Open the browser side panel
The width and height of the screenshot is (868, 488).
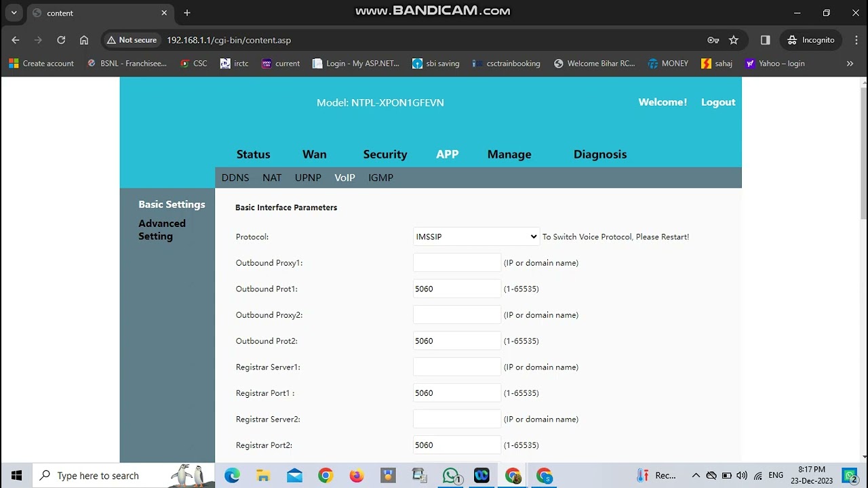tap(766, 40)
